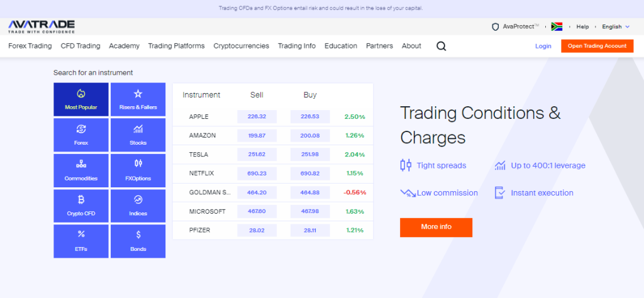Image resolution: width=644 pixels, height=298 pixels.
Task: Click NETFLIX sell price 690.23
Action: click(x=257, y=174)
